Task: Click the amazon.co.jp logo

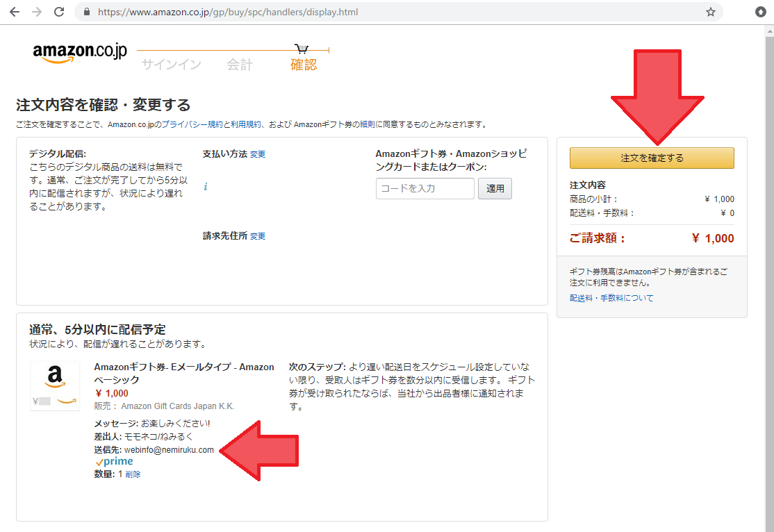Action: pyautogui.click(x=79, y=53)
